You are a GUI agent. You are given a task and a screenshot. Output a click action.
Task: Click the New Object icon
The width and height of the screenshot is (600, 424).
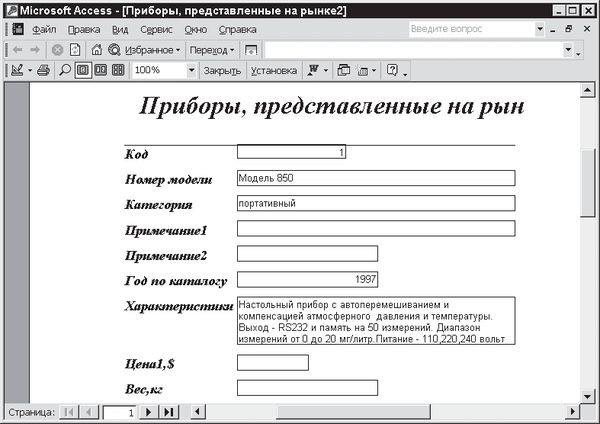tap(362, 70)
